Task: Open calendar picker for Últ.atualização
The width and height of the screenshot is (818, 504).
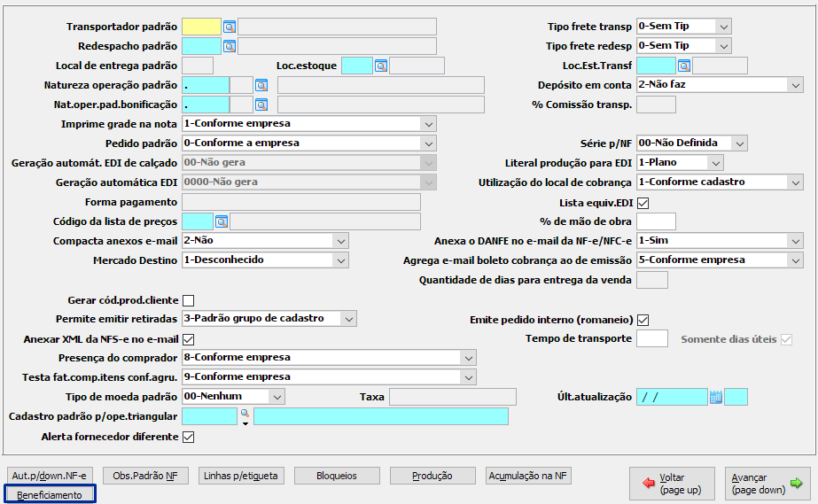Action: tap(716, 397)
